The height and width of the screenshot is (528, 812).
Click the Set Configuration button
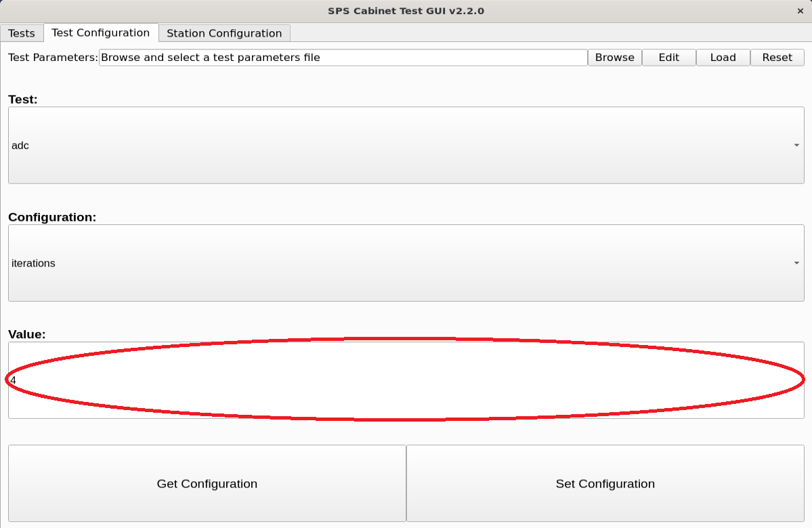point(605,483)
